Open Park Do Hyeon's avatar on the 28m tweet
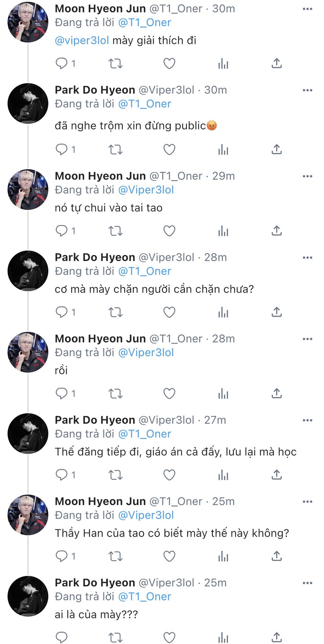This screenshot has width=324, height=644. [x=28, y=271]
